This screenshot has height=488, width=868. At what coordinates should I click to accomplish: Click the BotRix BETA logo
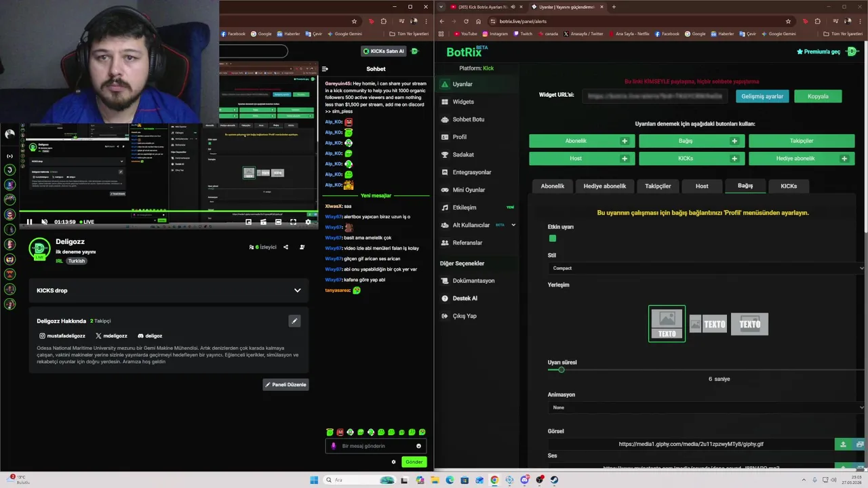[467, 52]
